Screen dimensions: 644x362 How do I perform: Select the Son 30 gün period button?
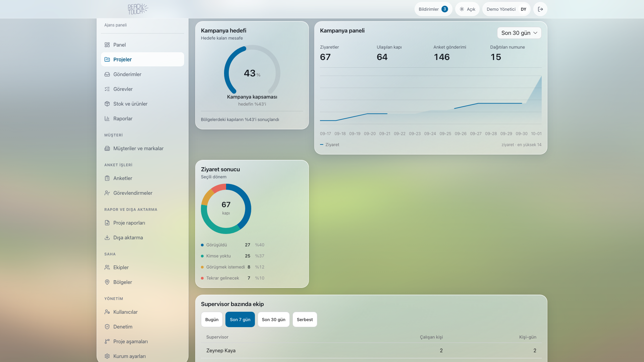pos(273,319)
